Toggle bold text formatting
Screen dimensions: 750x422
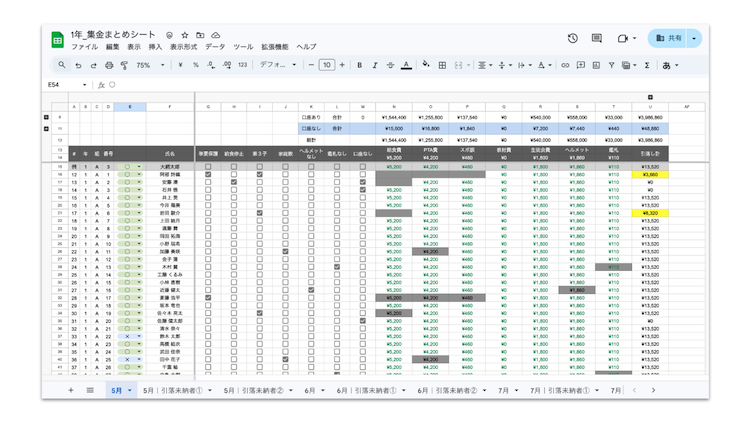359,65
